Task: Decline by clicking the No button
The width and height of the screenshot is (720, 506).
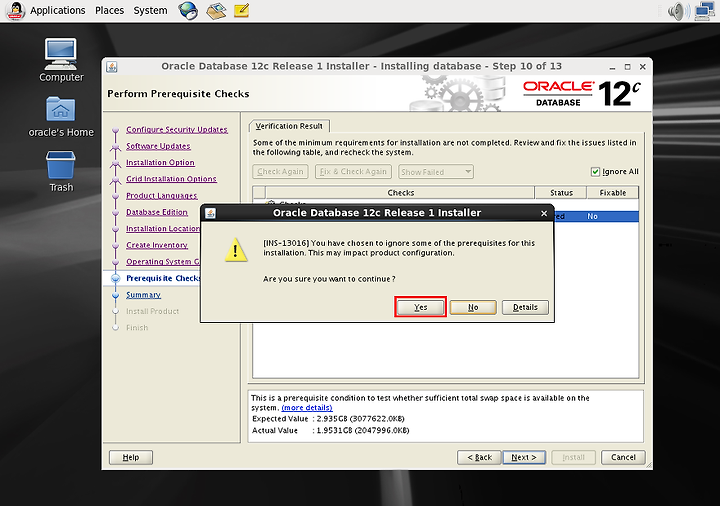Action: [x=473, y=307]
